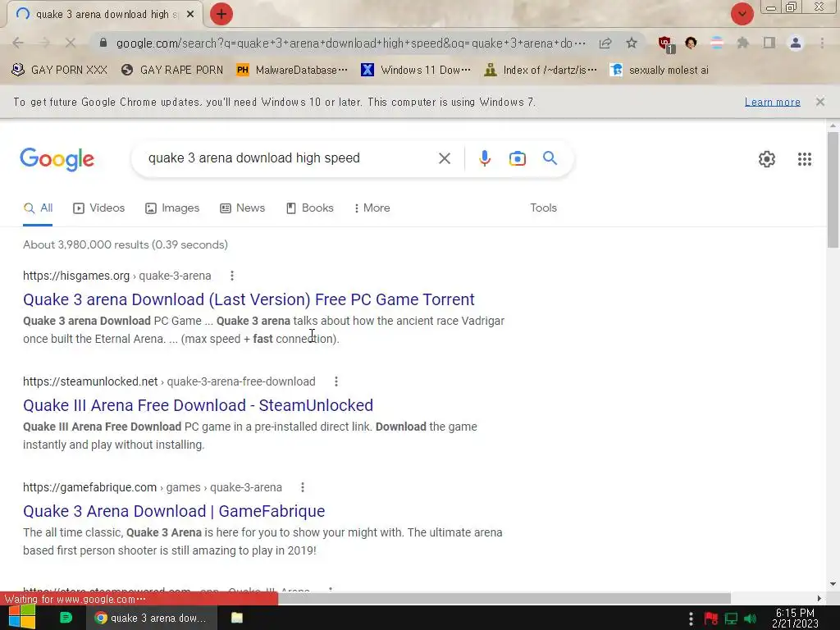Stop loading the current page

tap(71, 43)
